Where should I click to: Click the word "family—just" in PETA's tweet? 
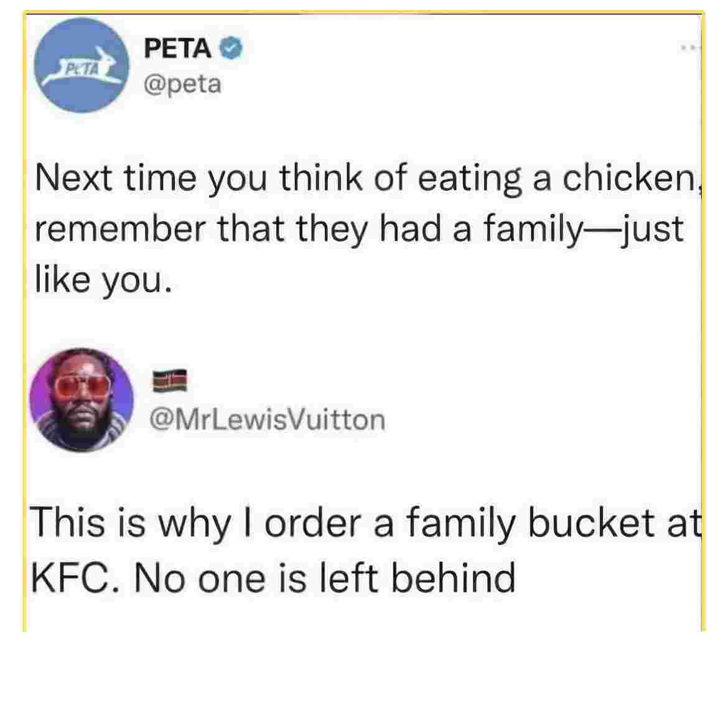point(584,230)
